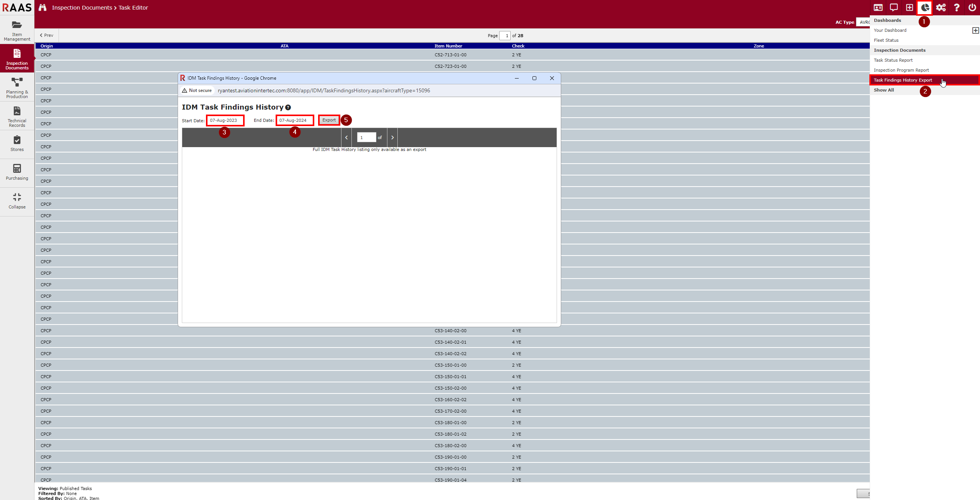Go to next page in findings viewer
Viewport: 980px width, 500px height.
pos(392,138)
